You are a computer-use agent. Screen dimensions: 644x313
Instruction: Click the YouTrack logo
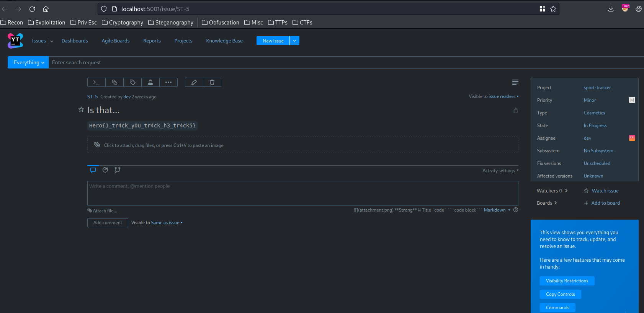[15, 41]
